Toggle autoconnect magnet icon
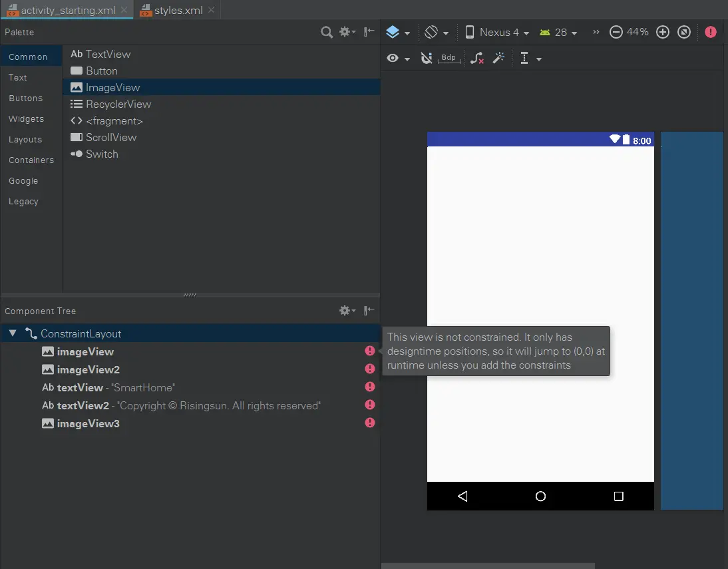This screenshot has width=728, height=569. click(x=426, y=58)
